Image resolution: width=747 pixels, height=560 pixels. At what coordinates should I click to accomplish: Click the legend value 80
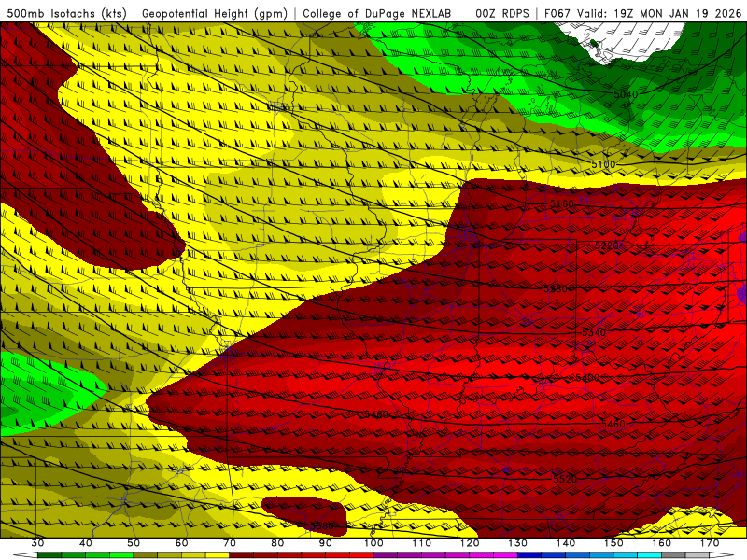(277, 543)
